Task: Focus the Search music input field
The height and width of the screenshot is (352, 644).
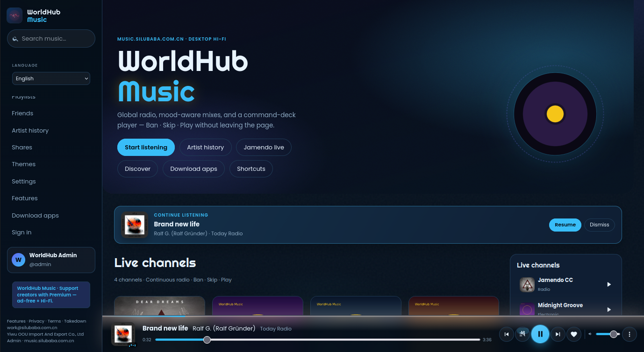Action: [51, 39]
